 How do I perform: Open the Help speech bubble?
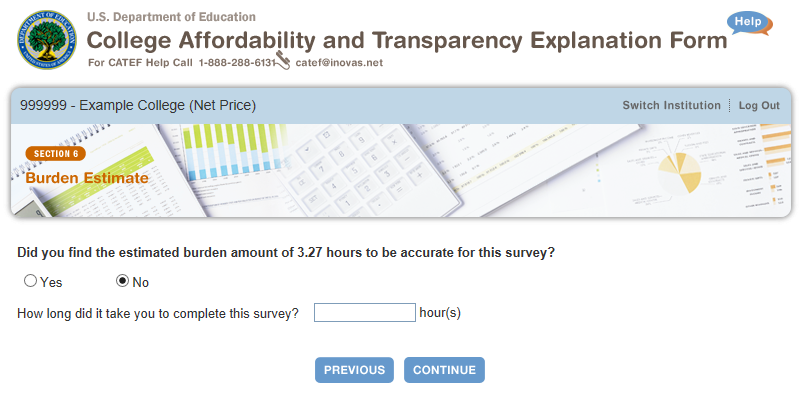(x=748, y=21)
